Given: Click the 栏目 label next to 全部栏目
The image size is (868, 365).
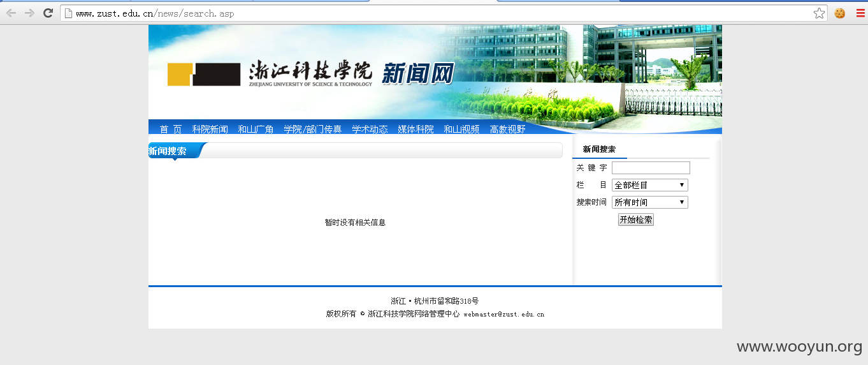Looking at the screenshot, I should (591, 185).
